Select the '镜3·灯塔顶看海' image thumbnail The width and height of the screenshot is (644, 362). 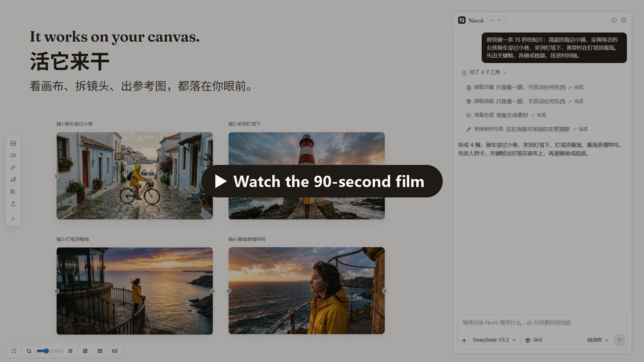135,291
